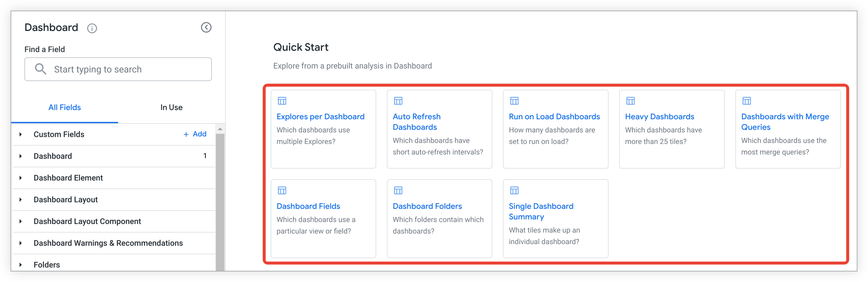Expand Dashboard Warnings & Recommendations group

[21, 243]
